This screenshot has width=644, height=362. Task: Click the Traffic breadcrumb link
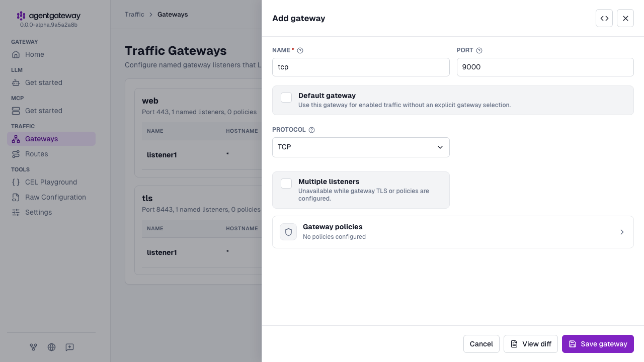pyautogui.click(x=134, y=15)
